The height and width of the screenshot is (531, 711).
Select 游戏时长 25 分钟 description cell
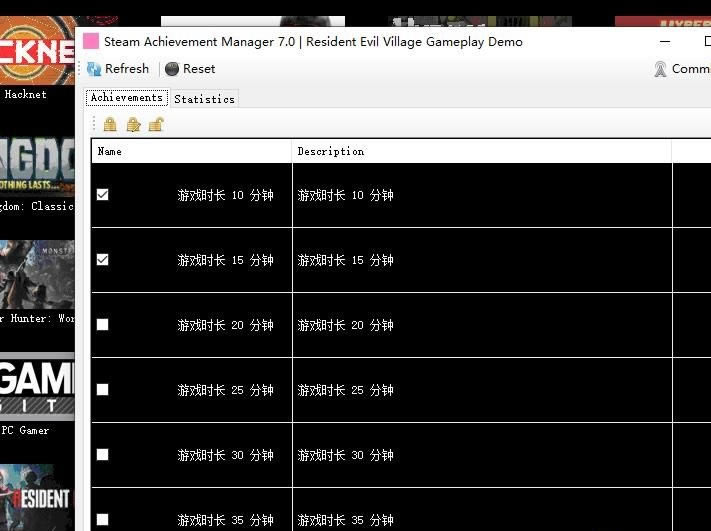[482, 390]
